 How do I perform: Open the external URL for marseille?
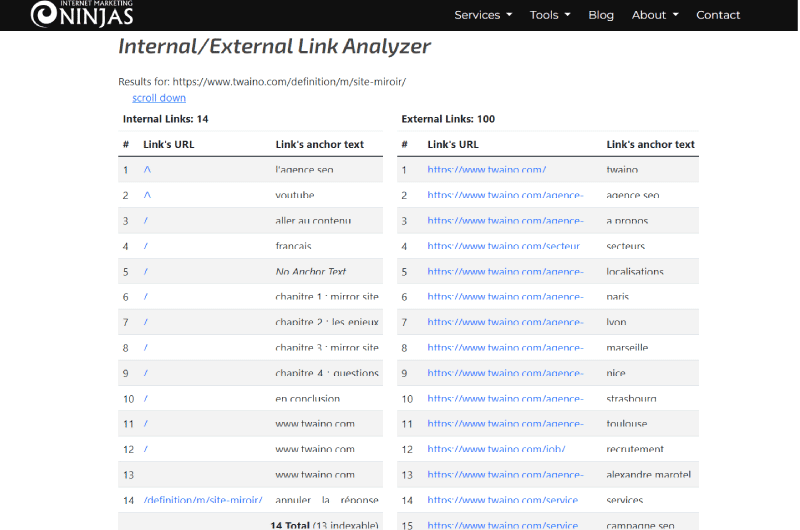pyautogui.click(x=505, y=348)
